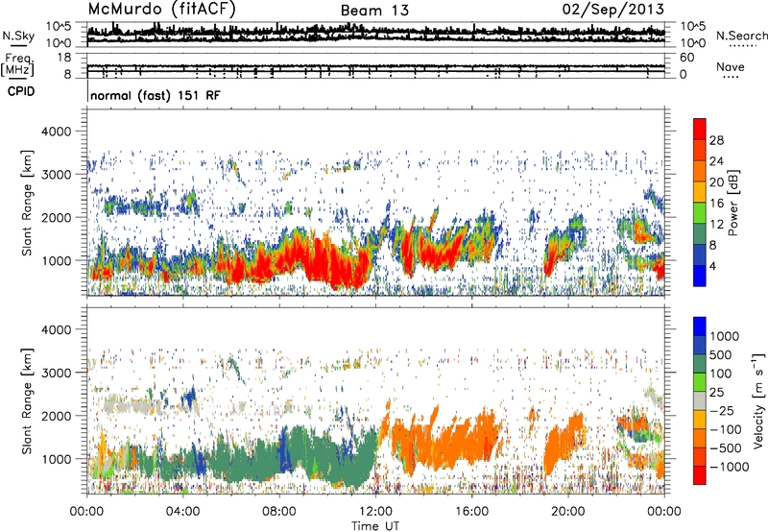Image resolution: width=768 pixels, height=532 pixels.
Task: Click the 3000 tick label of velocity panel
Action: point(57,373)
